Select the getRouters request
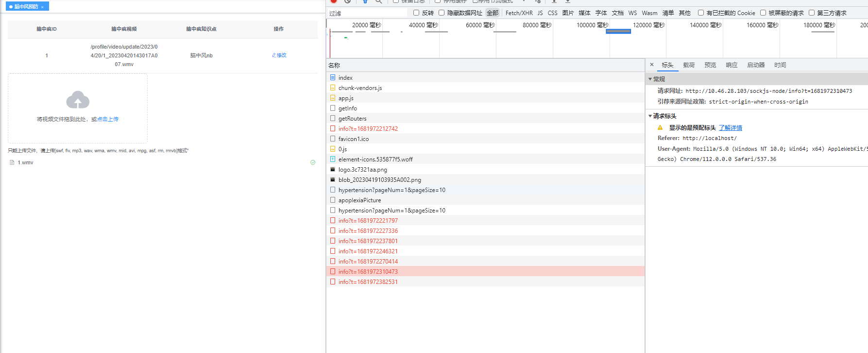The image size is (868, 353). click(x=485, y=119)
